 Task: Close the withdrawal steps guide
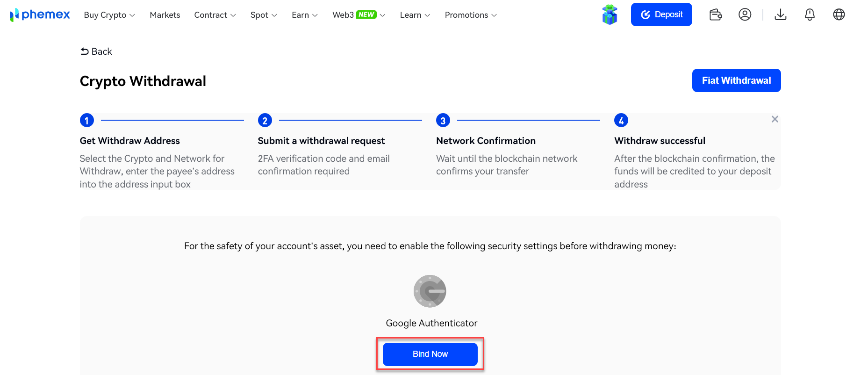[x=775, y=119]
